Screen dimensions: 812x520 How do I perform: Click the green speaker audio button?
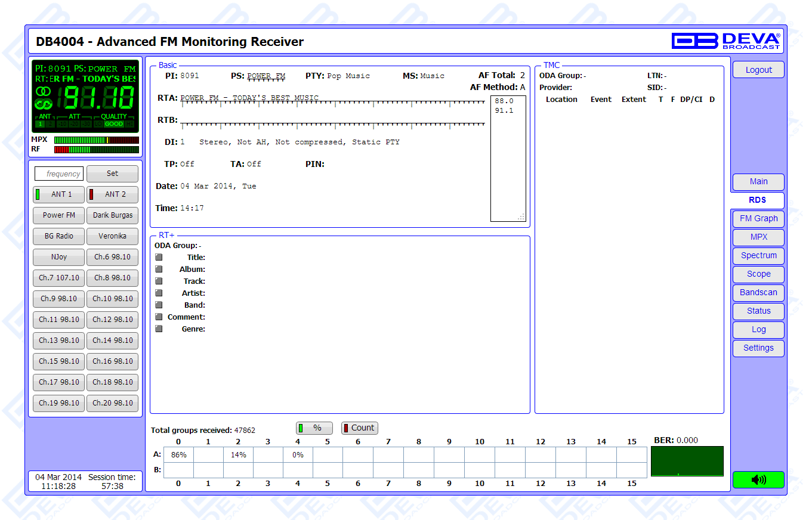(x=758, y=480)
